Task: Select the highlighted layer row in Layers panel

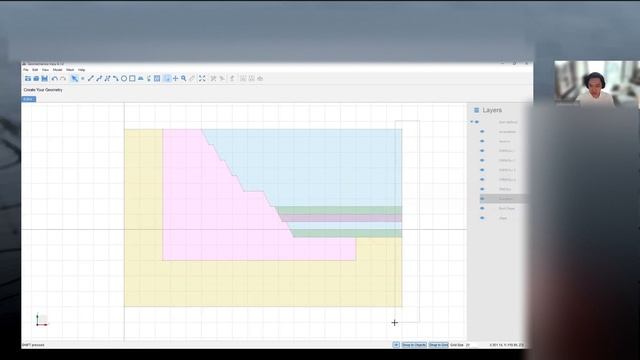Action: pyautogui.click(x=504, y=199)
